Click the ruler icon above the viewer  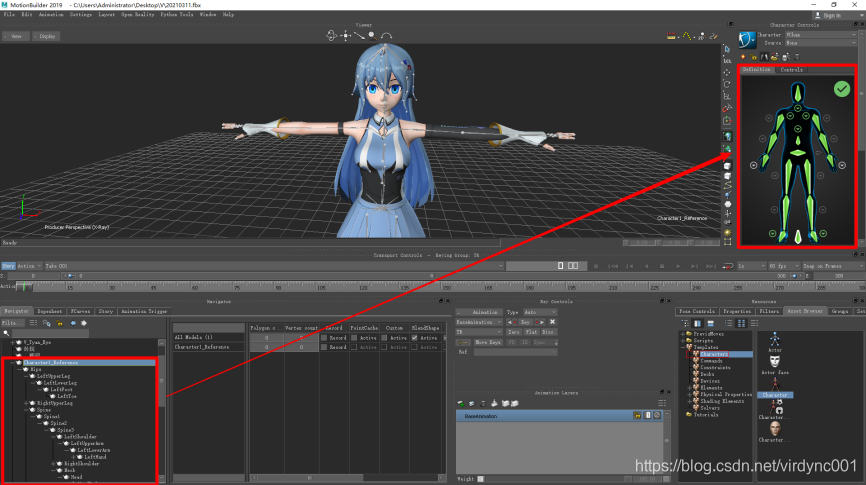(x=672, y=36)
